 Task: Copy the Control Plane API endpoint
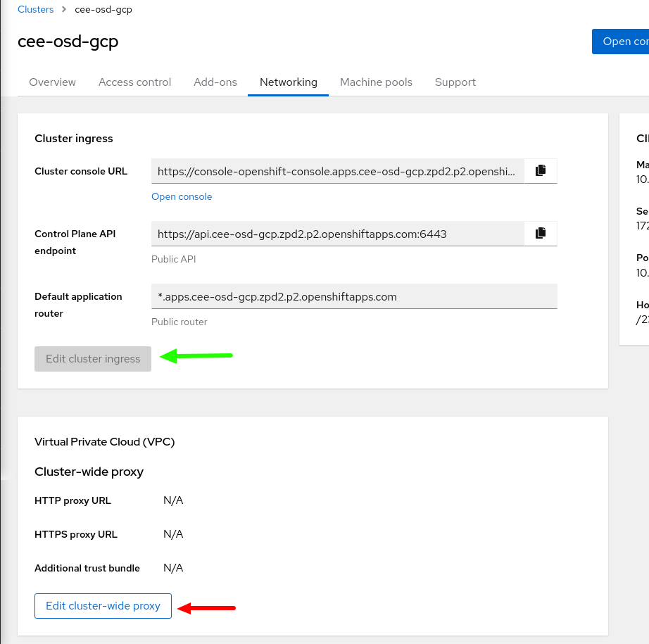[x=540, y=234]
